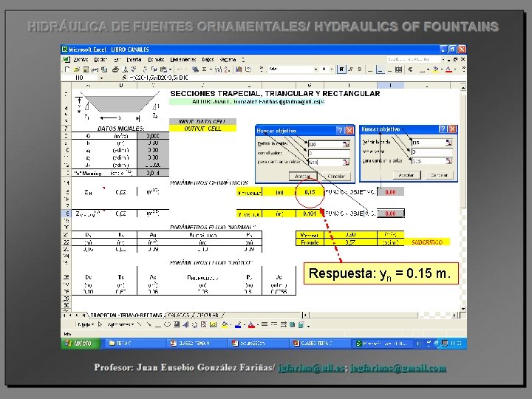Screen dimensions: 532x399
Task: Open the Herramientas menu
Action: click(183, 59)
